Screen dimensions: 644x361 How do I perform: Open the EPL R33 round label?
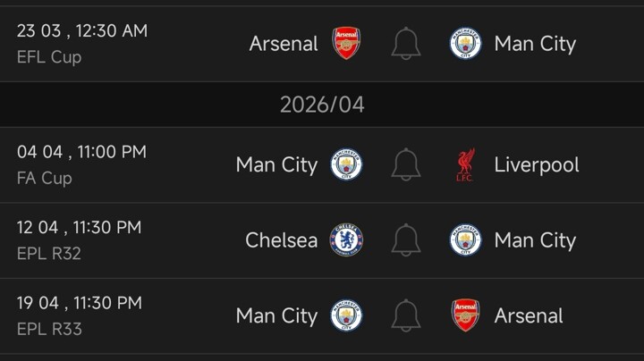(49, 329)
